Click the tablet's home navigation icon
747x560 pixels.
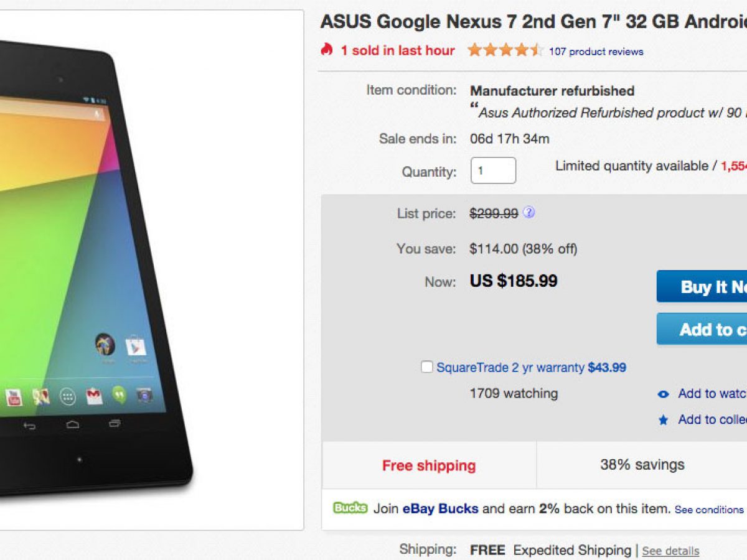point(73,425)
